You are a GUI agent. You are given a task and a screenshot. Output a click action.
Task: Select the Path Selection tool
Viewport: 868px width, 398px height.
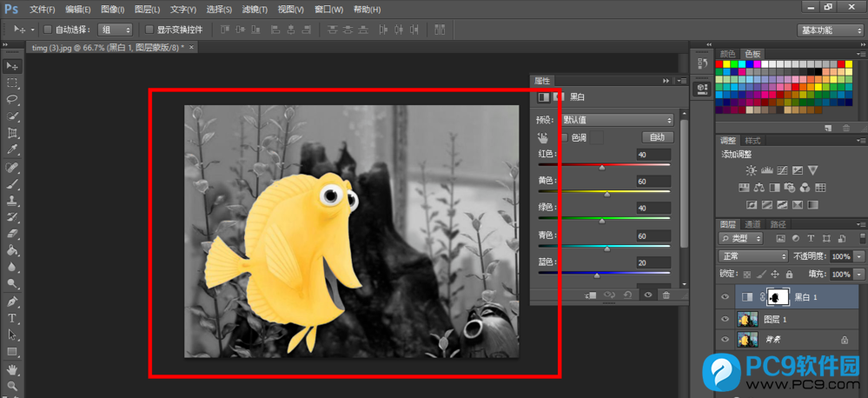(12, 335)
